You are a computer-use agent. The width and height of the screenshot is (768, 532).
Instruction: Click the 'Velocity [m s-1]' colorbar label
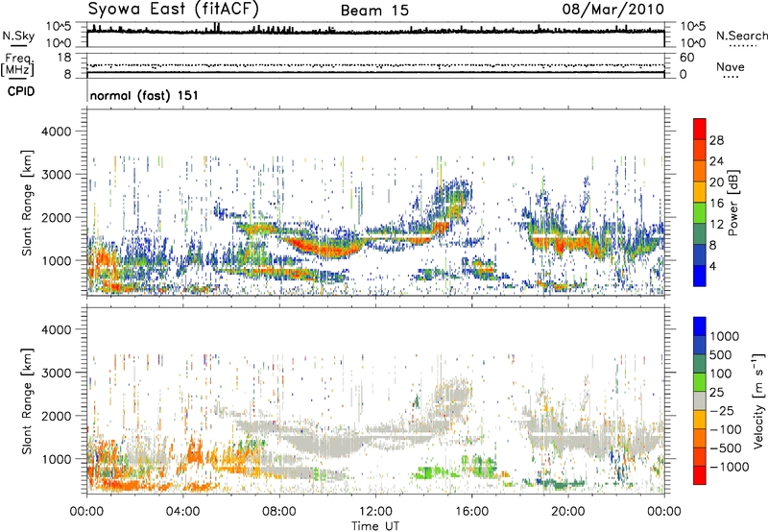pyautogui.click(x=758, y=400)
